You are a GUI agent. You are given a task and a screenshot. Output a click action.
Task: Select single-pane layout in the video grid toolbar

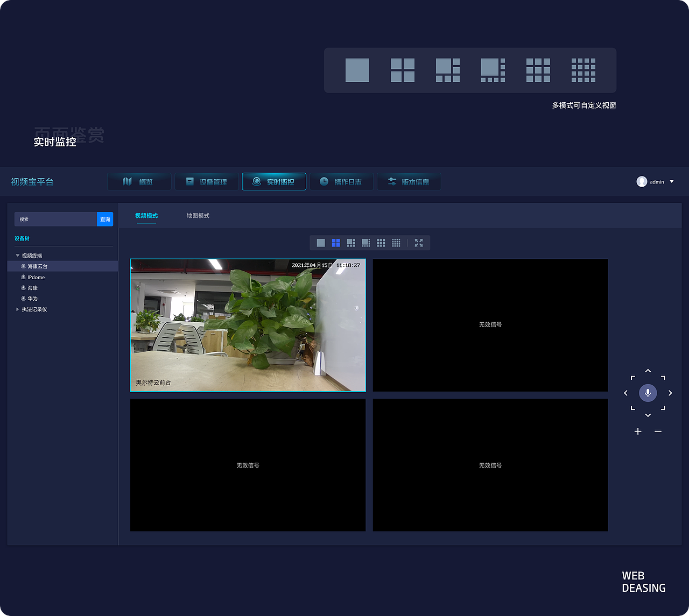pos(321,243)
